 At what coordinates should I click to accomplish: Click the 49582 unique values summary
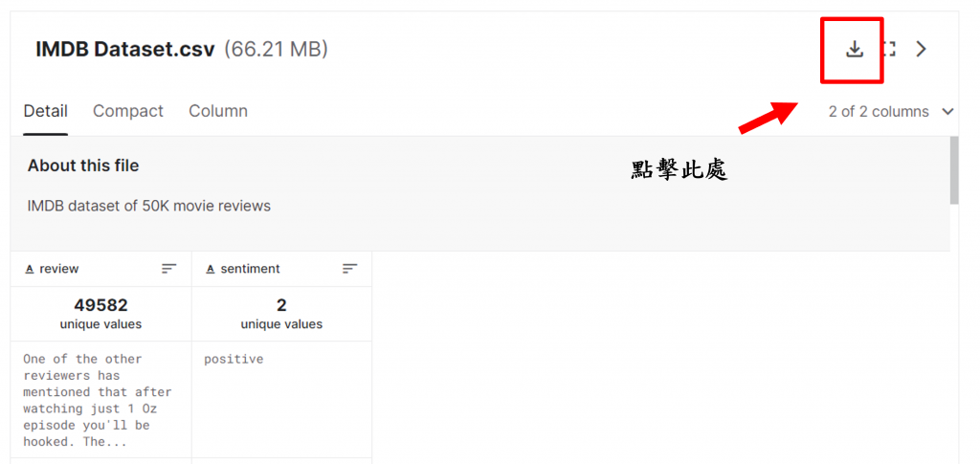point(100,314)
